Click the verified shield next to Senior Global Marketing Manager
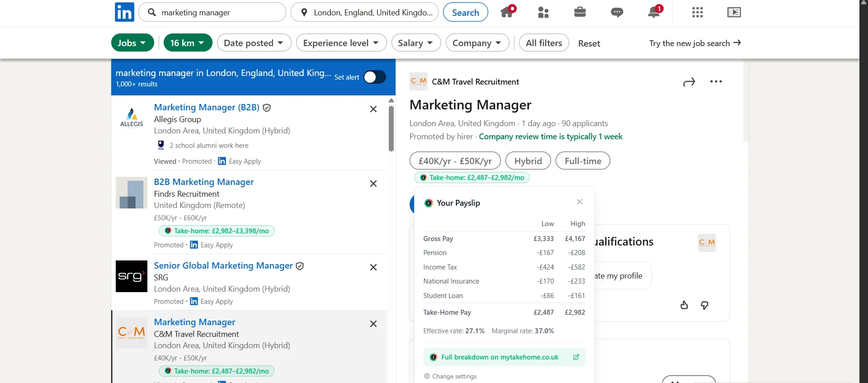Screen dimensions: 868x383 coord(300,266)
